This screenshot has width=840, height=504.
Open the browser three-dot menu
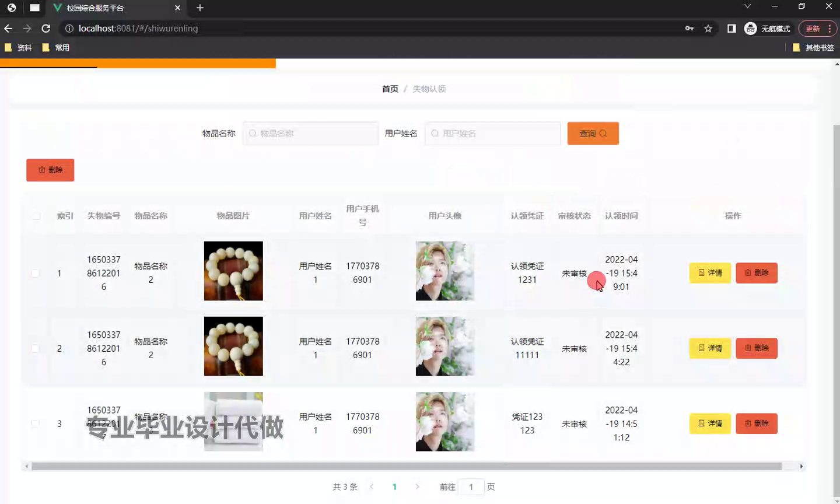829,28
